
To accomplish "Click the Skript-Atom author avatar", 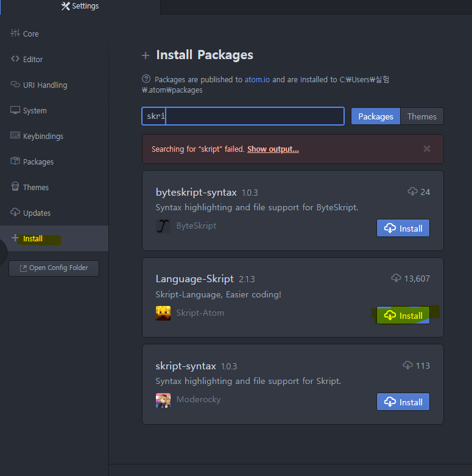I will 163,313.
